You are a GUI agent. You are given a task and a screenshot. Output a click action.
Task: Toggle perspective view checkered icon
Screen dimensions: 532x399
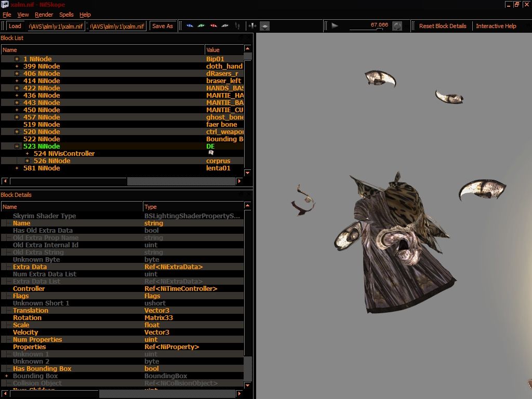coord(264,26)
